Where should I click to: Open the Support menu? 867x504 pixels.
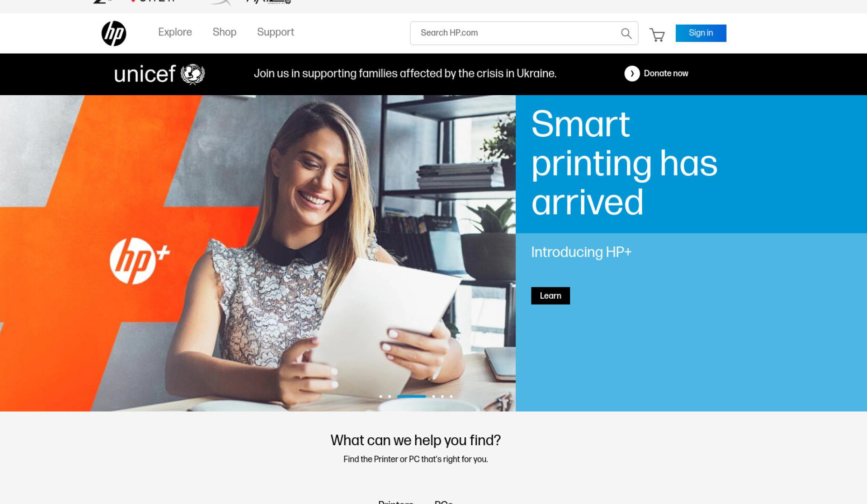pos(276,32)
